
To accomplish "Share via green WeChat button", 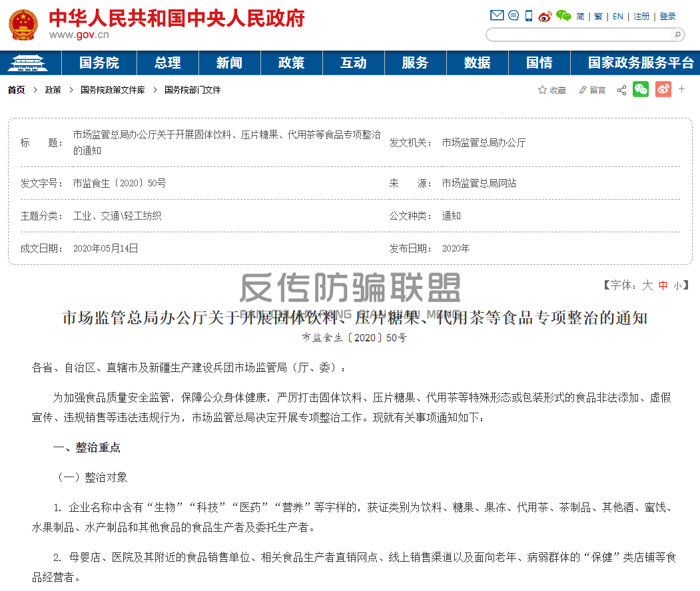I will click(641, 89).
